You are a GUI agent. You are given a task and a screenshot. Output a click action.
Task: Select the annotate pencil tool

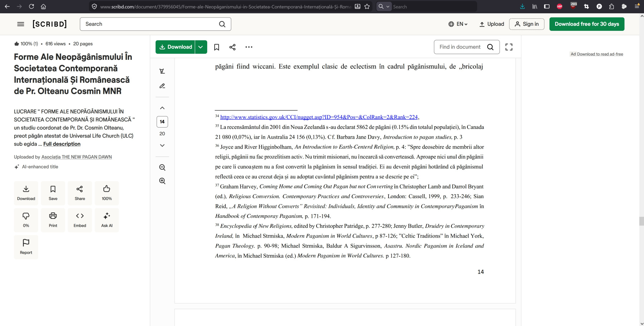(162, 86)
